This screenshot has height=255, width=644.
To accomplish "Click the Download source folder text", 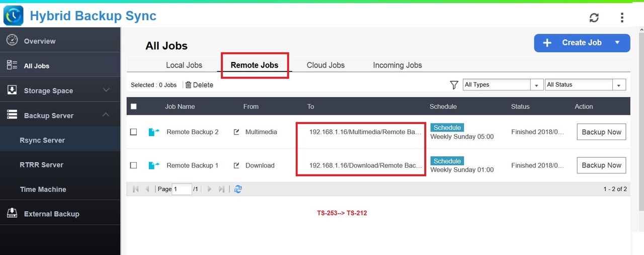I will [260, 165].
